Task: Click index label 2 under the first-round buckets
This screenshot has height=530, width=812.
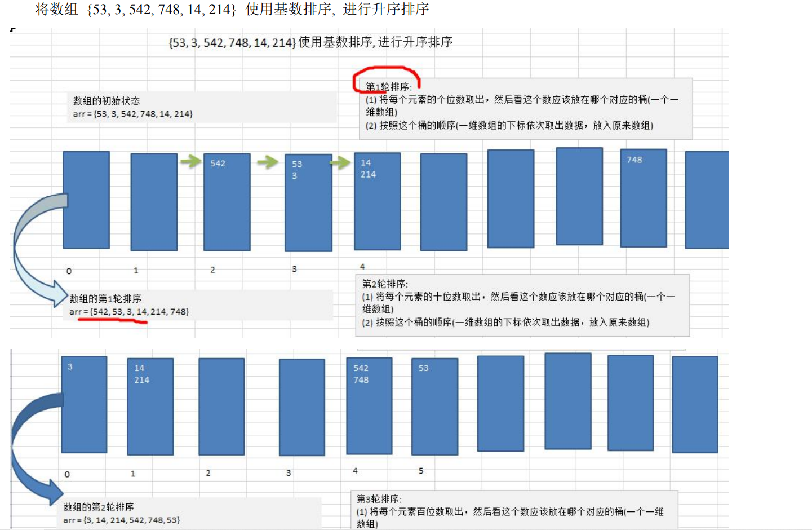Action: click(x=212, y=270)
